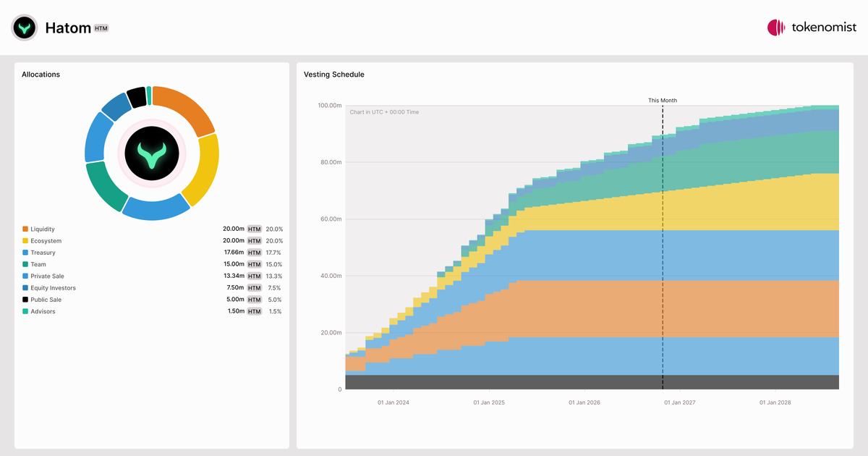Click the 13.34m Private Sale amount
This screenshot has width=868, height=456.
tap(234, 276)
